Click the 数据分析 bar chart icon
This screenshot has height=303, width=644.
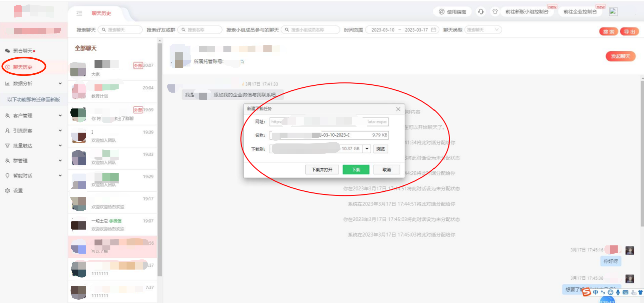tap(8, 84)
